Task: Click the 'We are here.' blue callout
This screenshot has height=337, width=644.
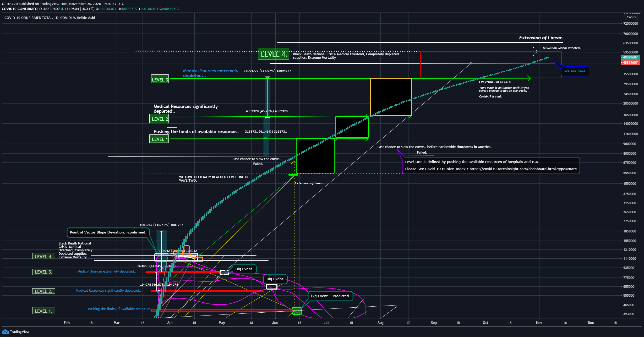Action: 575,71
